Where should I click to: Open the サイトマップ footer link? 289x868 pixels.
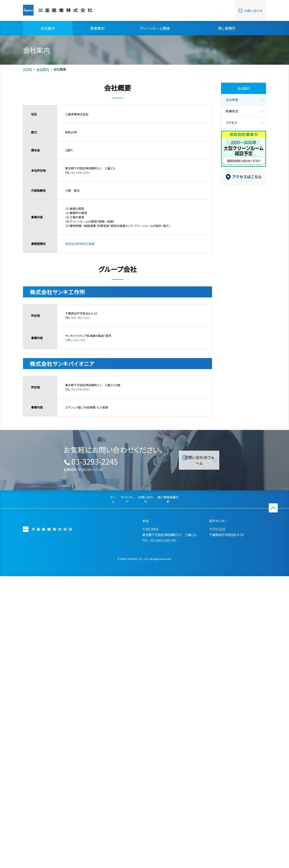point(127,499)
